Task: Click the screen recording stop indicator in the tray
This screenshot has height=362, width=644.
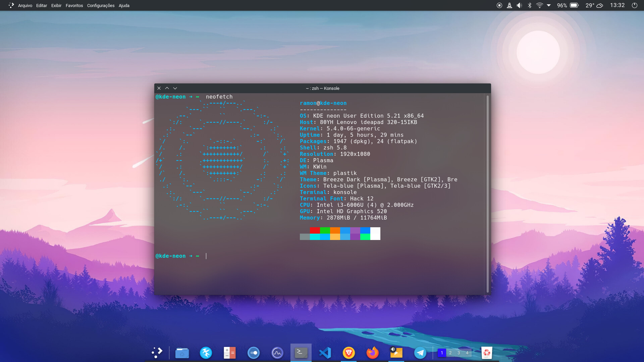Action: 499,5
